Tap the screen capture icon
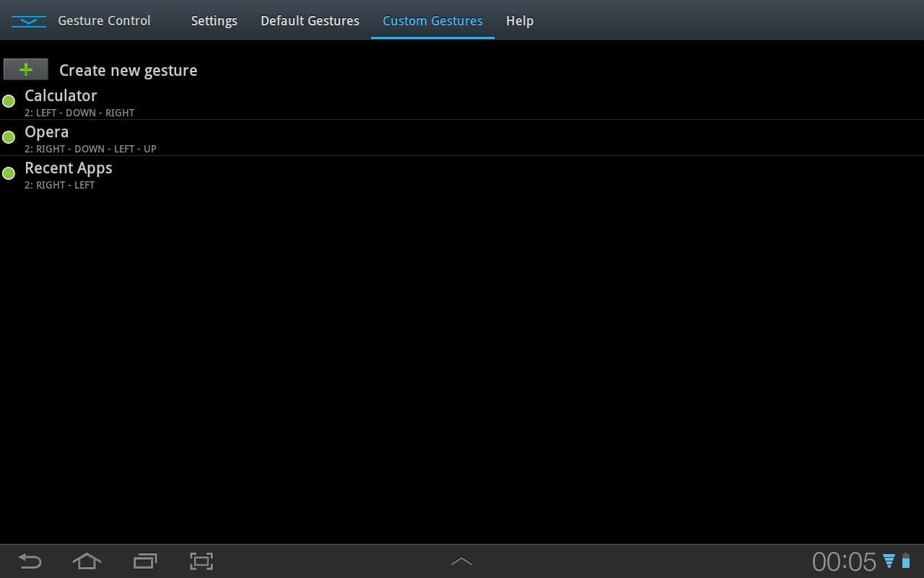 pos(201,561)
